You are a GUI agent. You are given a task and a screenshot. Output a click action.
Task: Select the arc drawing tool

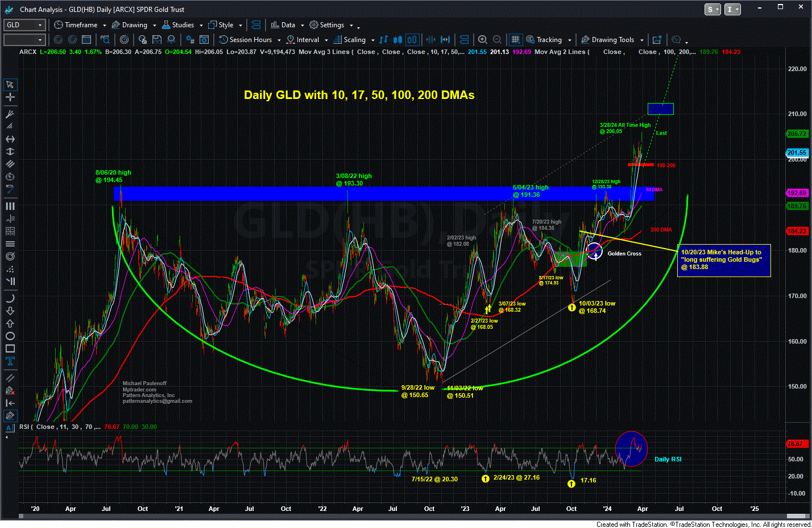coord(10,298)
